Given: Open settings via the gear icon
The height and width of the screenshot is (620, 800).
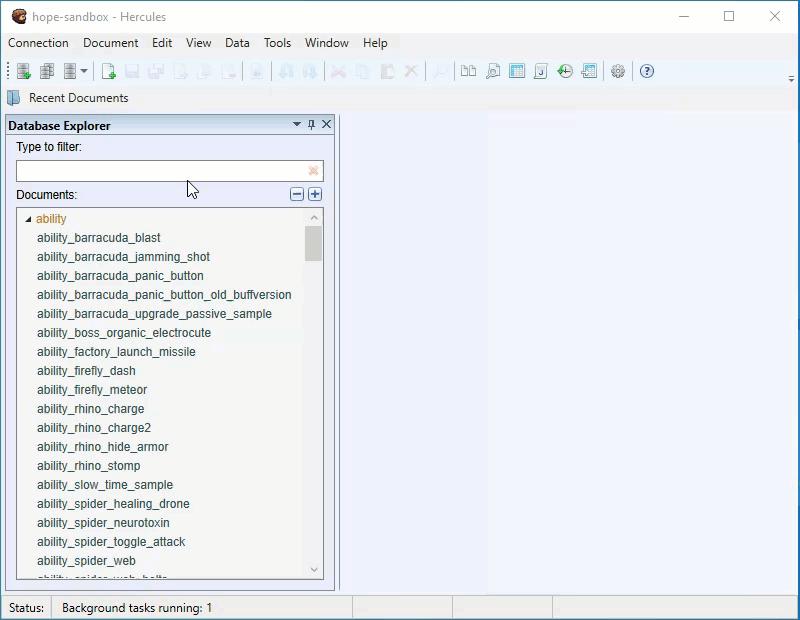Looking at the screenshot, I should (618, 71).
